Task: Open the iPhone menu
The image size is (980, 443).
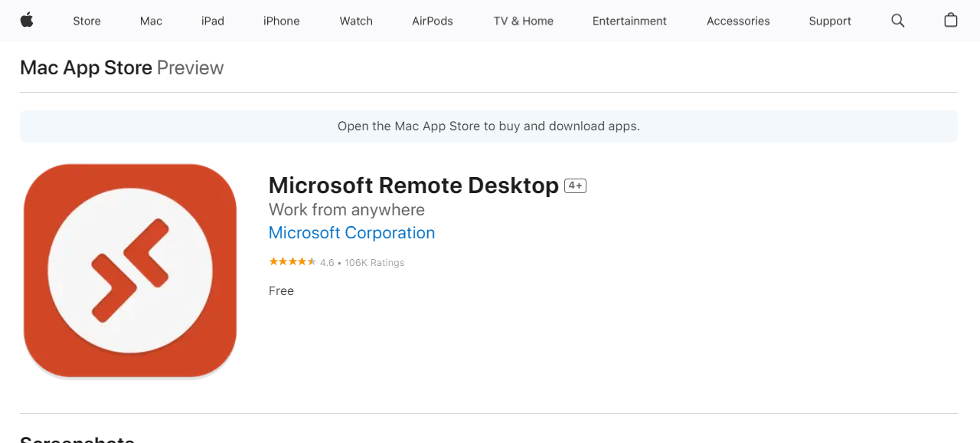Action: 282,21
